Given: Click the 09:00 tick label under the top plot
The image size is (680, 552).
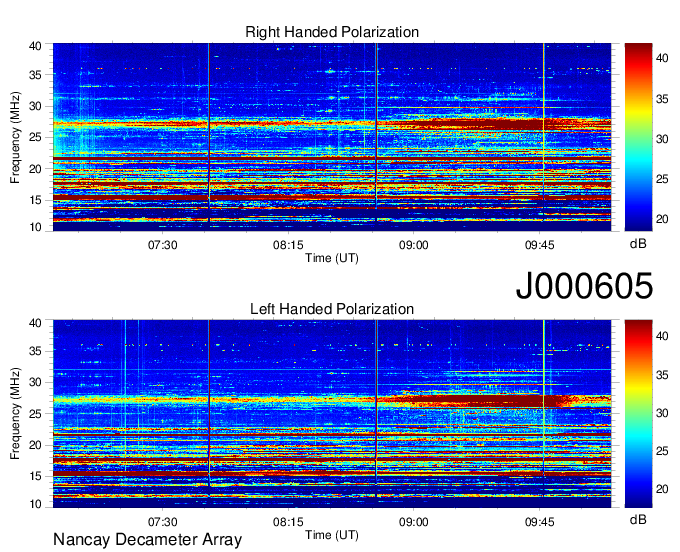Looking at the screenshot, I should (x=413, y=245).
